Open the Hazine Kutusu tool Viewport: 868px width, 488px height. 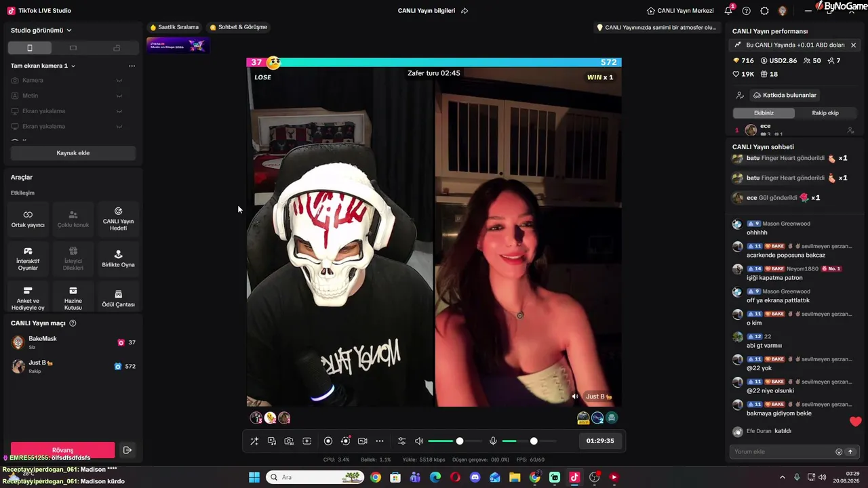pos(73,298)
